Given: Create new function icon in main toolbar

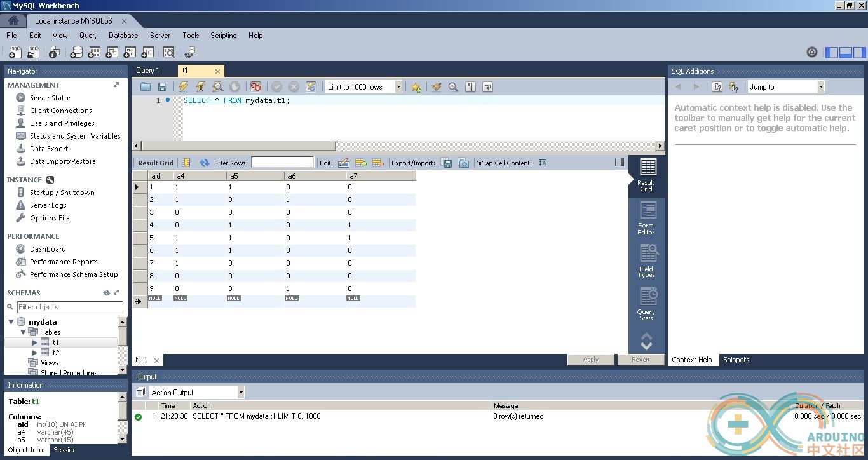Looking at the screenshot, I should (x=147, y=52).
